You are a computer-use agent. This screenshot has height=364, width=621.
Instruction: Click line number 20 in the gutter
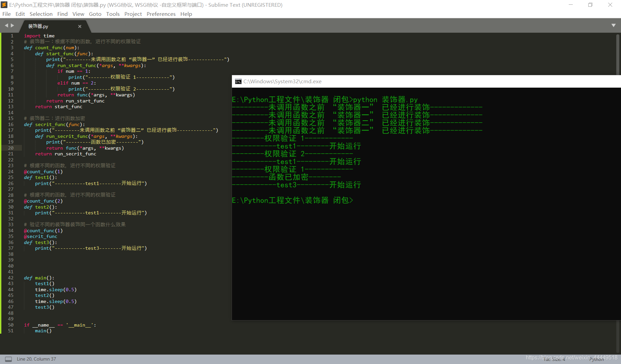pos(11,148)
